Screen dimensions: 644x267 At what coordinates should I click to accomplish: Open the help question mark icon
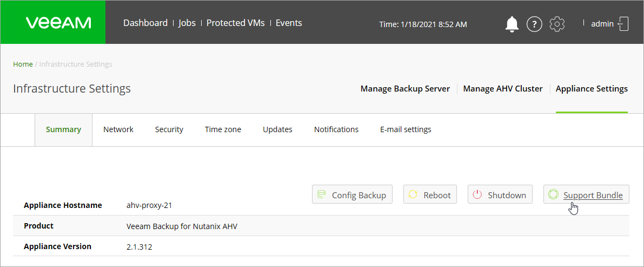[x=534, y=24]
